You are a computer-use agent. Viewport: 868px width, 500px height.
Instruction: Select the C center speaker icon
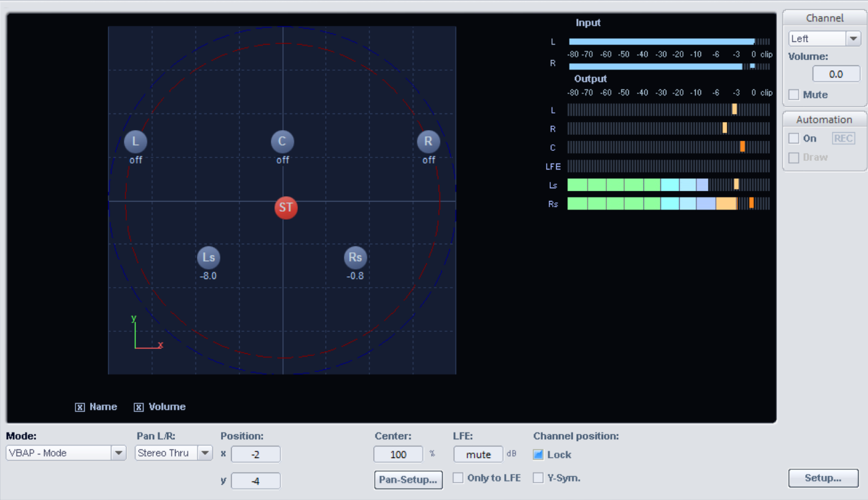pos(282,142)
